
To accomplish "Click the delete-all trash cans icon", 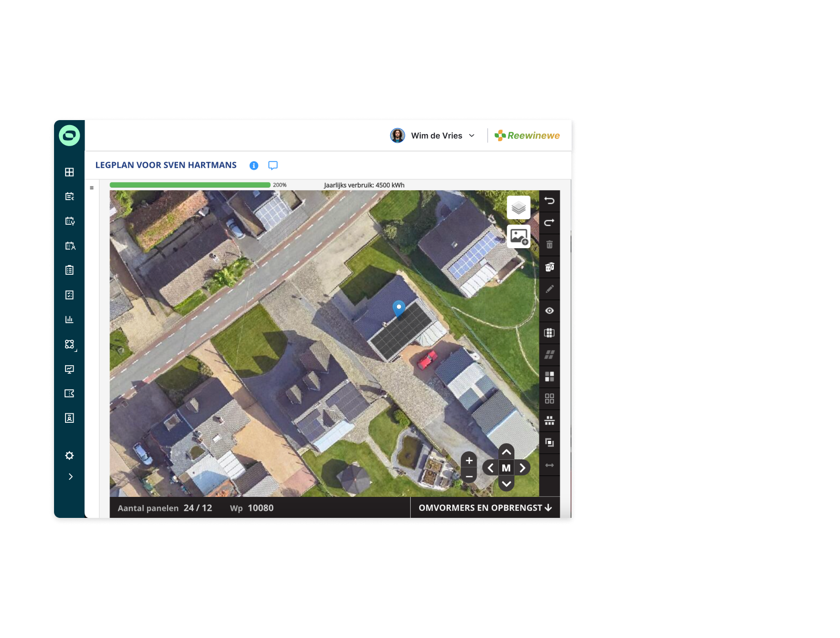I will [549, 267].
